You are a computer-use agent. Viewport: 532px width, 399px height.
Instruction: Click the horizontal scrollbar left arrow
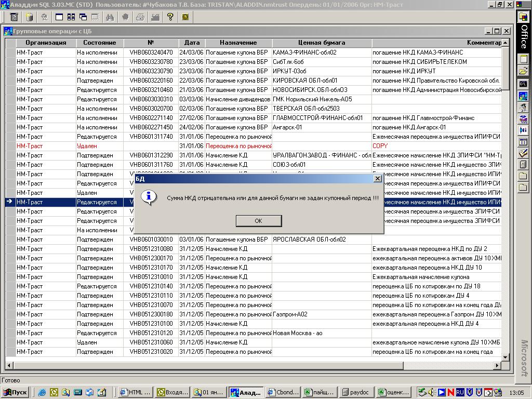click(x=9, y=365)
